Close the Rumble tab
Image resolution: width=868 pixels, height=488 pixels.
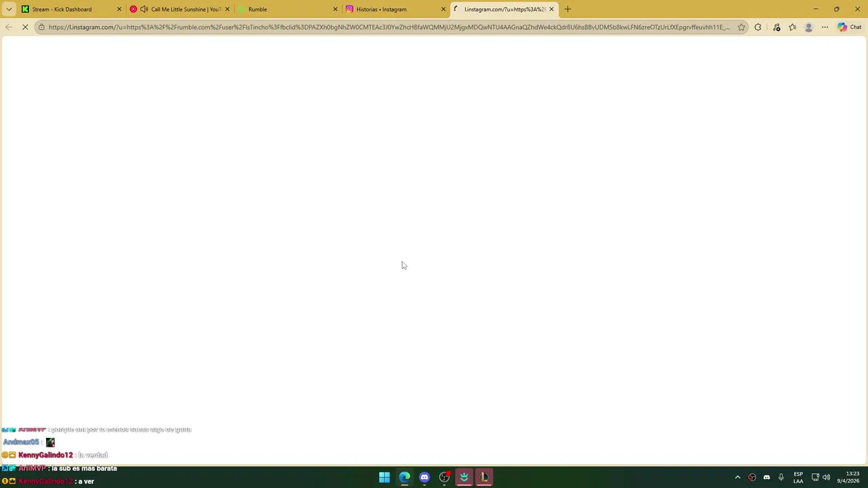tap(335, 9)
